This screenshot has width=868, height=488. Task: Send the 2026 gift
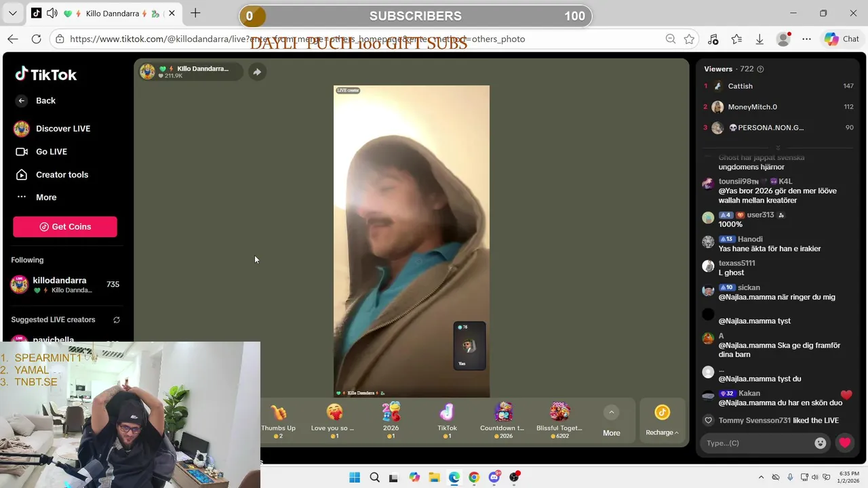391,421
